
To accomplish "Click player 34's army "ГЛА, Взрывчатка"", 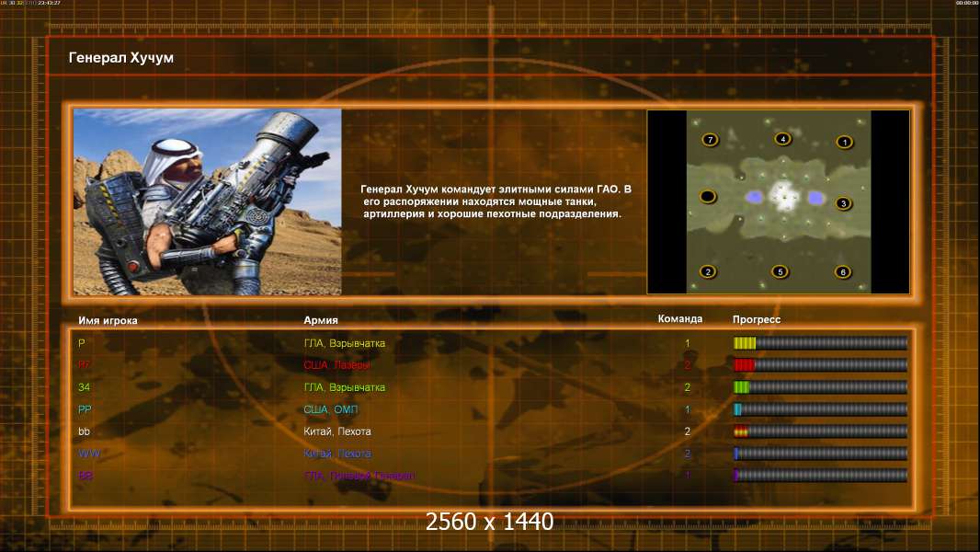I will tap(345, 387).
